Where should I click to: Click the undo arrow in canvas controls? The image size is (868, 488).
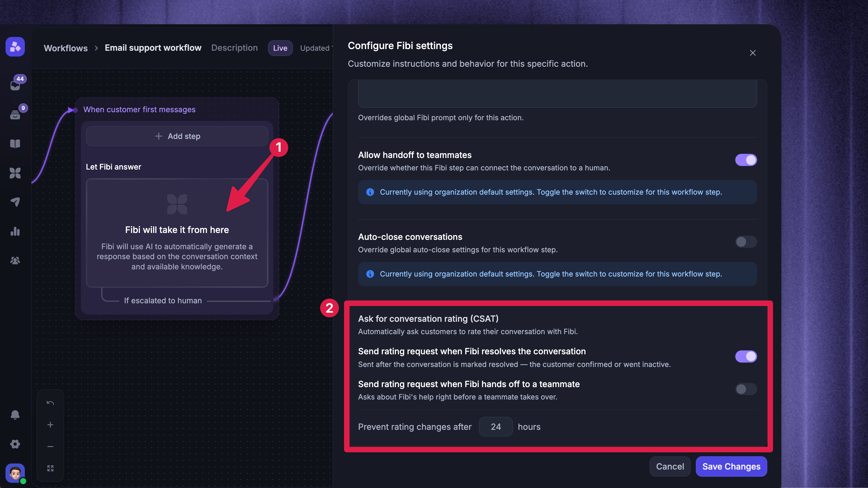(x=50, y=403)
